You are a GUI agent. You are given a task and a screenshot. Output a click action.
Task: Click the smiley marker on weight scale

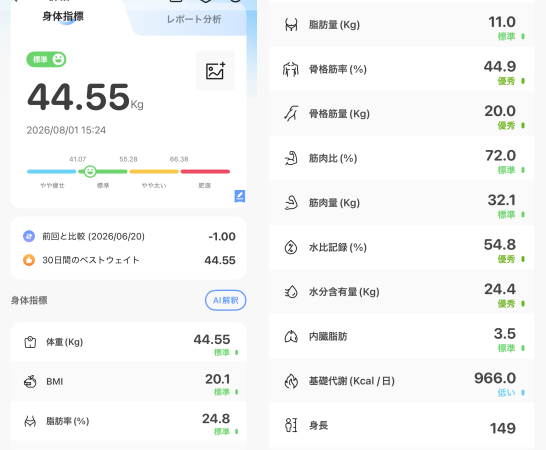(x=90, y=171)
